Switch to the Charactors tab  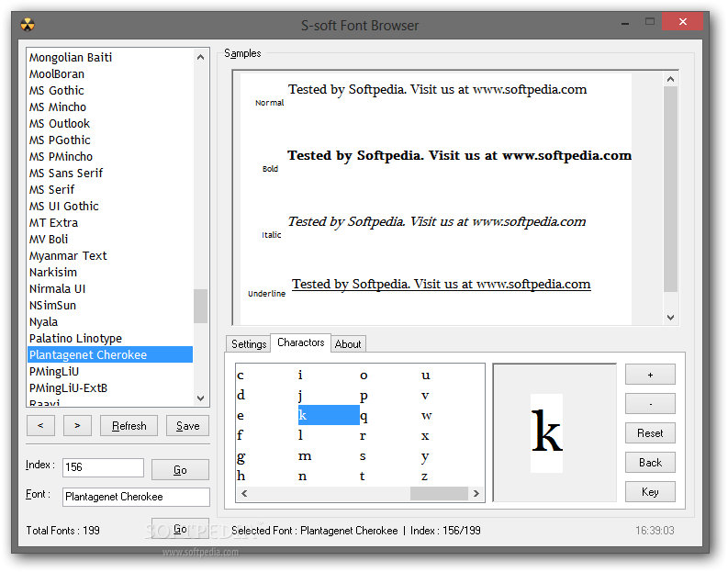pyautogui.click(x=301, y=342)
